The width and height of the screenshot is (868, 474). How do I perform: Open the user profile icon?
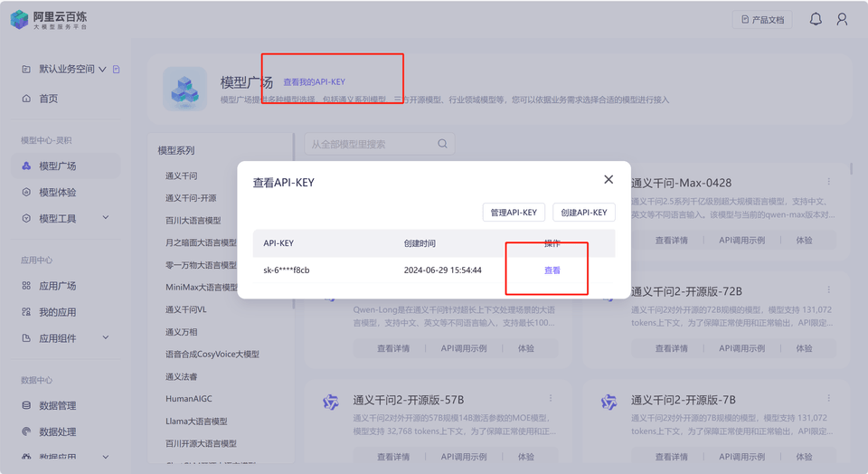point(842,19)
